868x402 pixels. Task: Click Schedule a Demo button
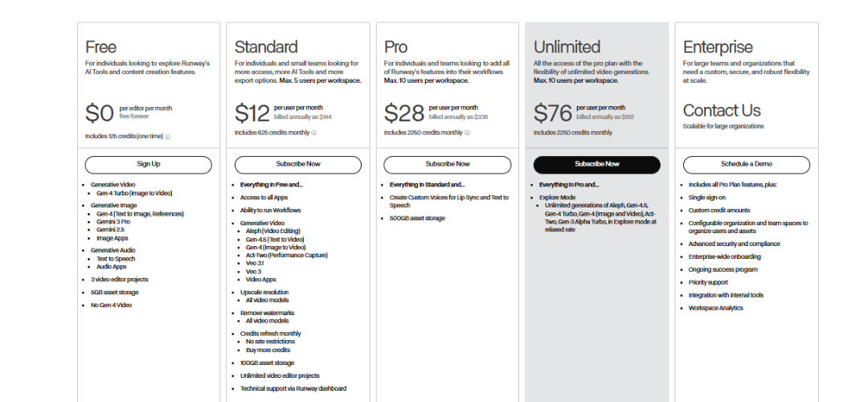click(747, 164)
